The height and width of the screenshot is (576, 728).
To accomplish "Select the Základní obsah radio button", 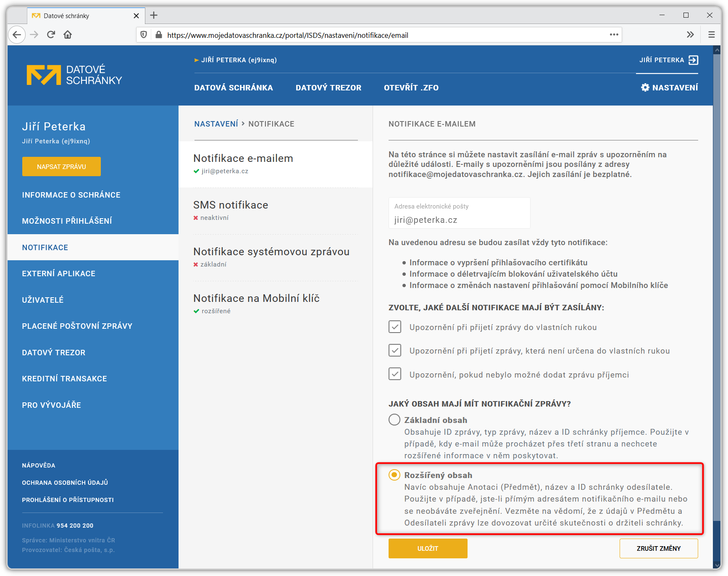I will tap(394, 420).
